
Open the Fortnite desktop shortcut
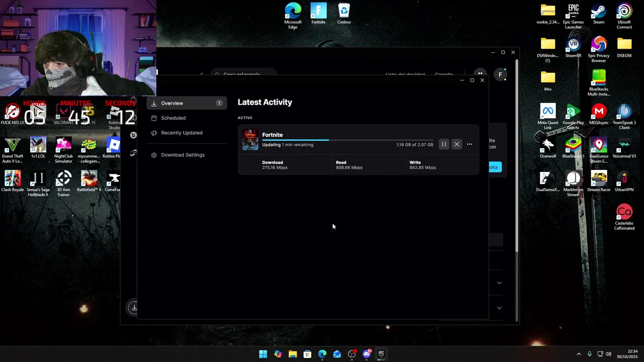point(318,14)
